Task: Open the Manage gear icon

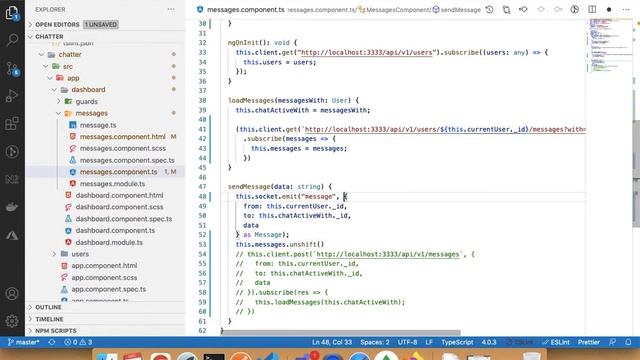Action: 12,321
